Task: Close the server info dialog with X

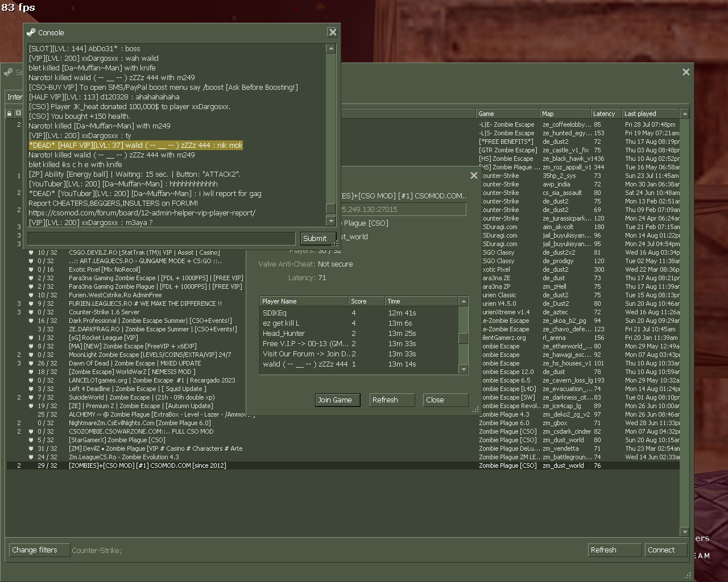Action: (x=473, y=175)
